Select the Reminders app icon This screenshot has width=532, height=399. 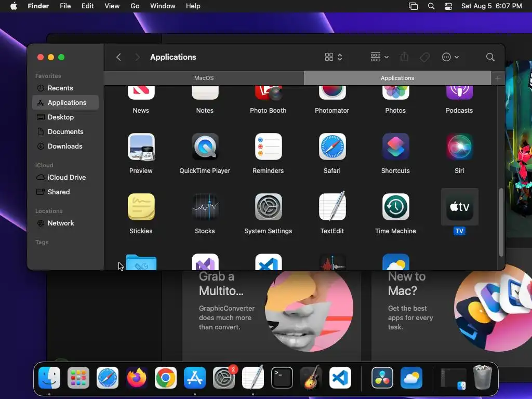268,147
